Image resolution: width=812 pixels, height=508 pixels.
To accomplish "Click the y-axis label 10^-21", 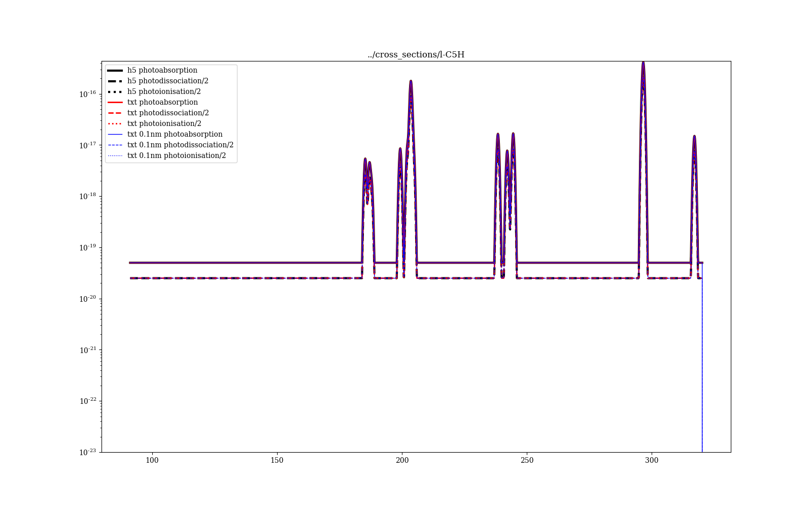I will (x=88, y=350).
